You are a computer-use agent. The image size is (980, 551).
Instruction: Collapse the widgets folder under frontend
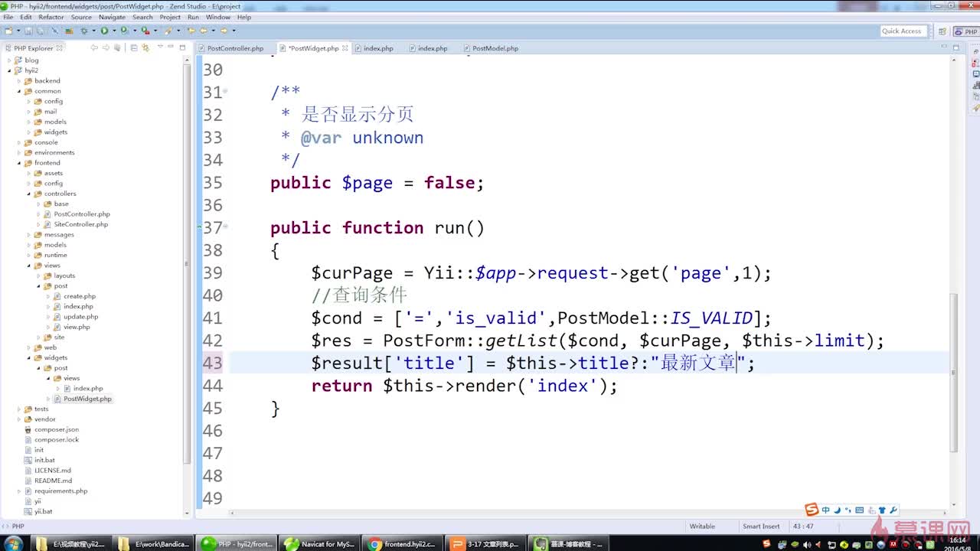coord(29,357)
